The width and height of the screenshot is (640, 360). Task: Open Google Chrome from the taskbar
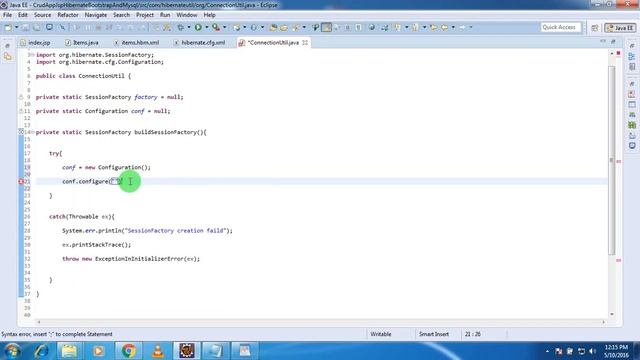pos(129,351)
